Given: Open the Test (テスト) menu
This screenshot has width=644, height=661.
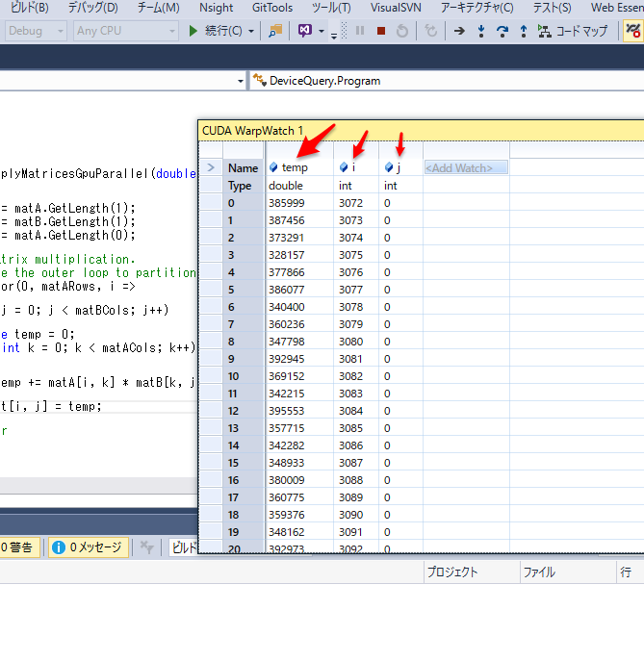Looking at the screenshot, I should click(x=552, y=8).
